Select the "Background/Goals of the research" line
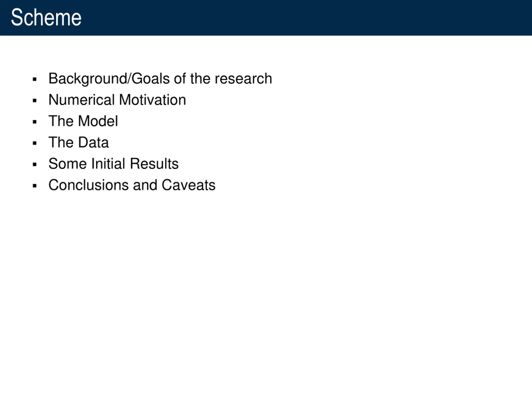532x399 pixels. [160, 79]
